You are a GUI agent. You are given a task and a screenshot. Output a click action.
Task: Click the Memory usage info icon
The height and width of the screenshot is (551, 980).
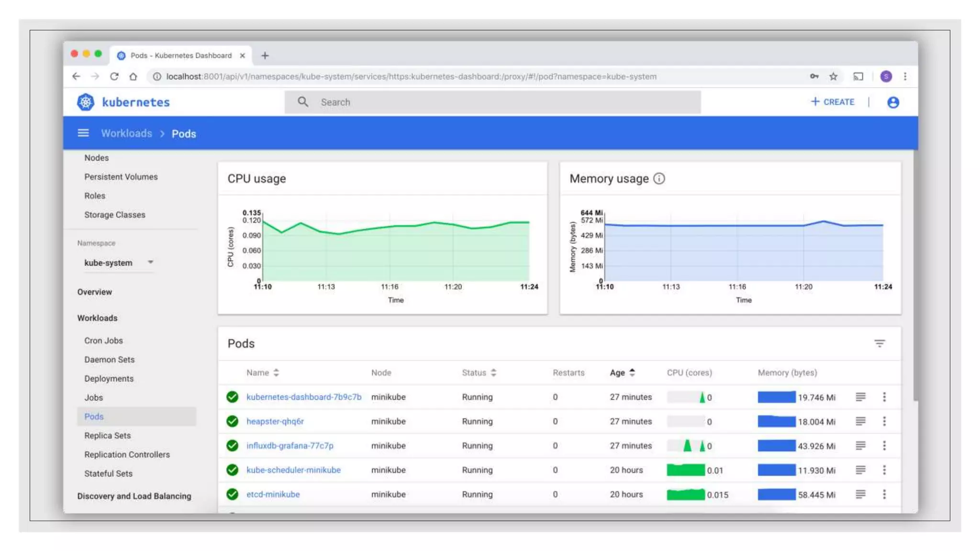[x=659, y=178]
